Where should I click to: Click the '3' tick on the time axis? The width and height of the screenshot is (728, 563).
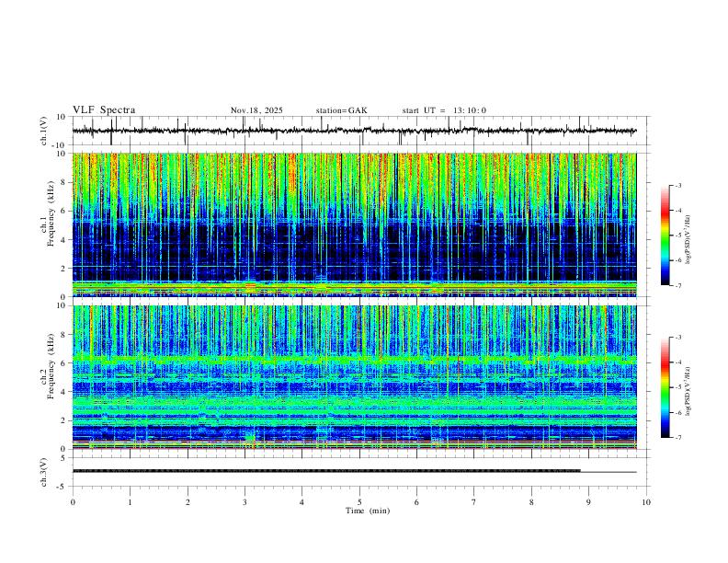(x=245, y=502)
